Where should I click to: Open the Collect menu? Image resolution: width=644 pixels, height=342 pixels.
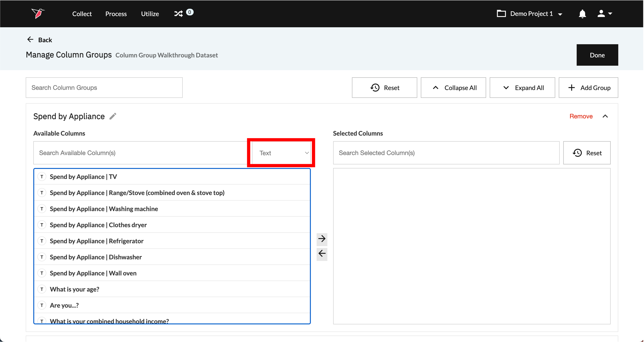click(82, 14)
